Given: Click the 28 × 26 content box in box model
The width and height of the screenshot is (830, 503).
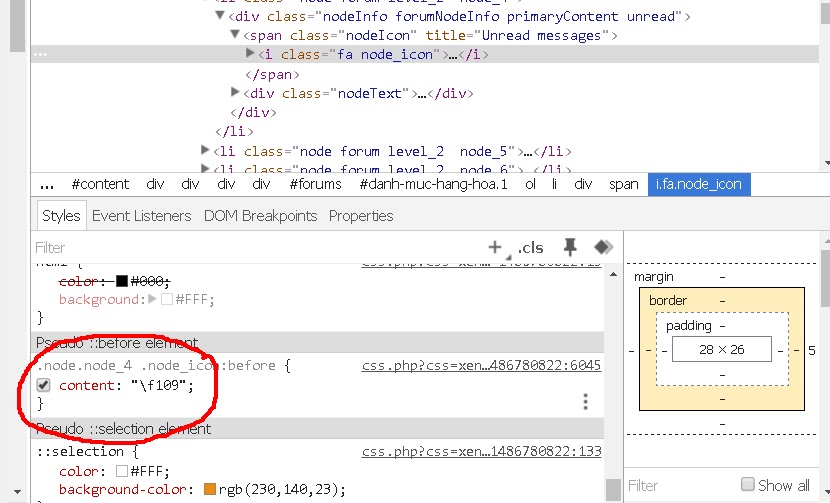Looking at the screenshot, I should click(x=722, y=349).
